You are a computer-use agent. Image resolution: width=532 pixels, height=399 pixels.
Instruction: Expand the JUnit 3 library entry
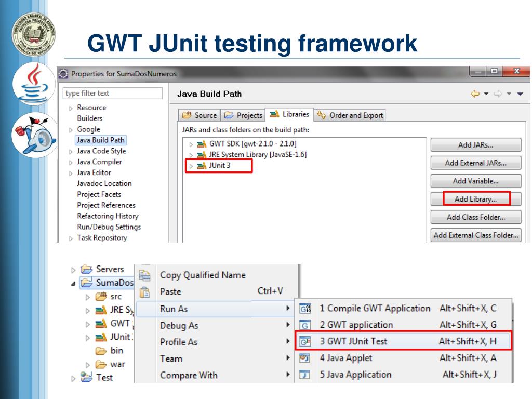pyautogui.click(x=191, y=166)
